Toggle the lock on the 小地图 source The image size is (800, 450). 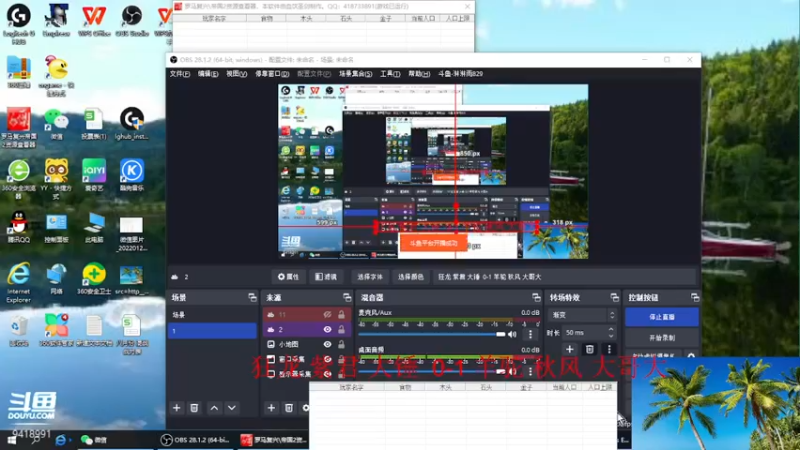click(341, 344)
